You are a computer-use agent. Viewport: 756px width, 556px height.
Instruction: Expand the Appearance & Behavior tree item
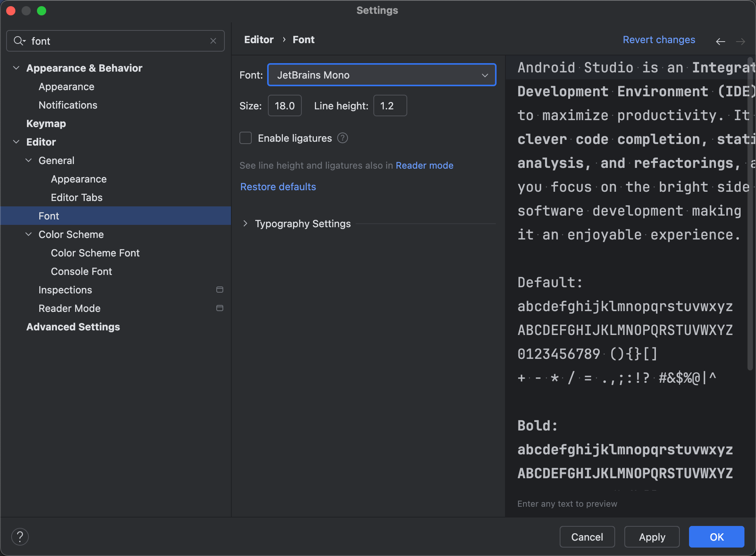[x=17, y=67]
